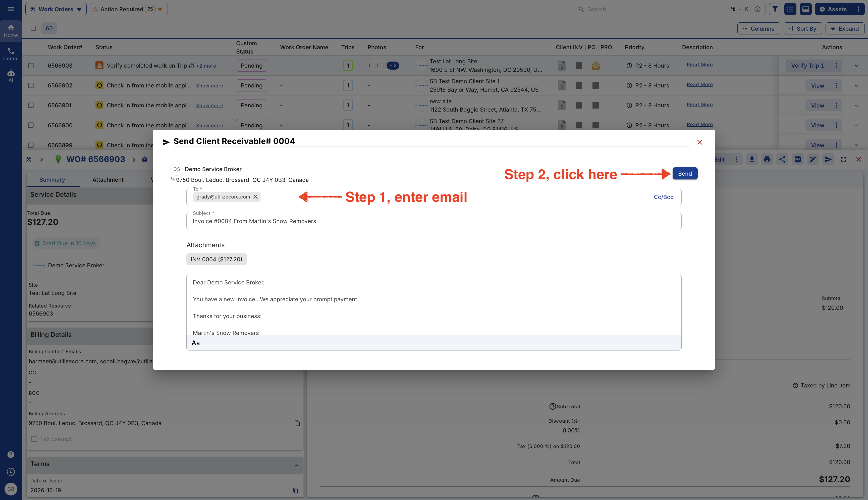This screenshot has width=868, height=500.
Task: Switch to the Attachment tab
Action: [x=108, y=180]
